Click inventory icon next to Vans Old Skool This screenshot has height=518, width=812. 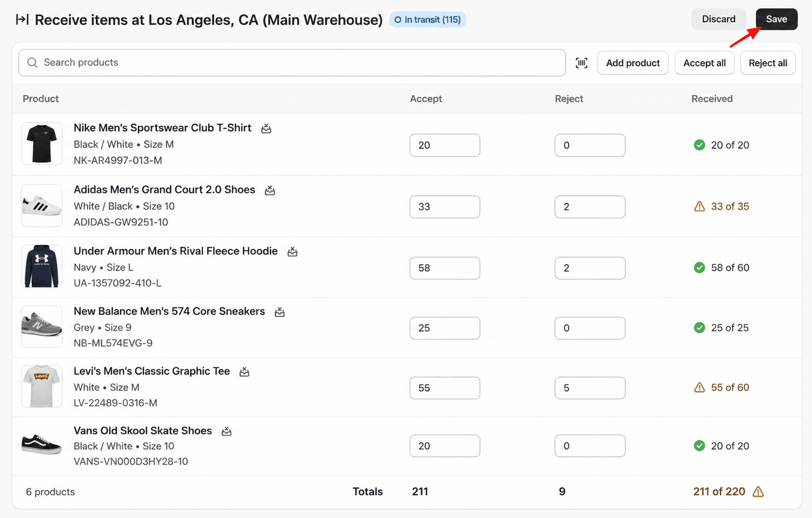(227, 431)
